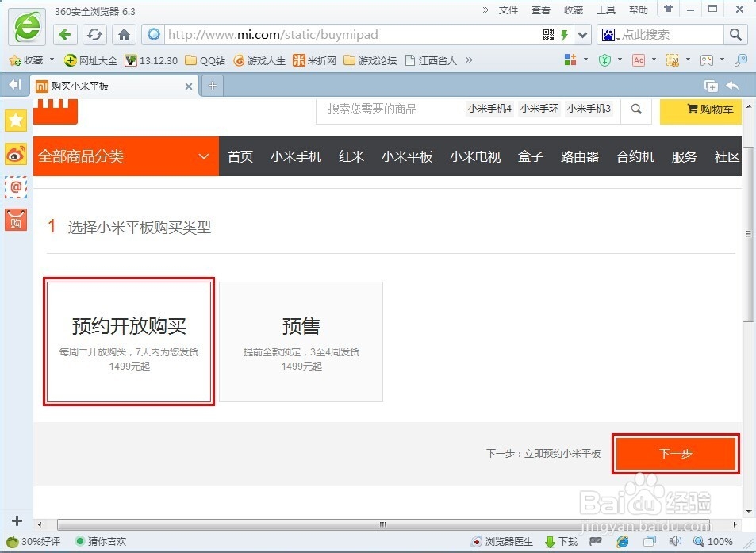Viewport: 756px width, 553px height.
Task: Click the 小米手机4 search suggestion
Action: pos(489,109)
